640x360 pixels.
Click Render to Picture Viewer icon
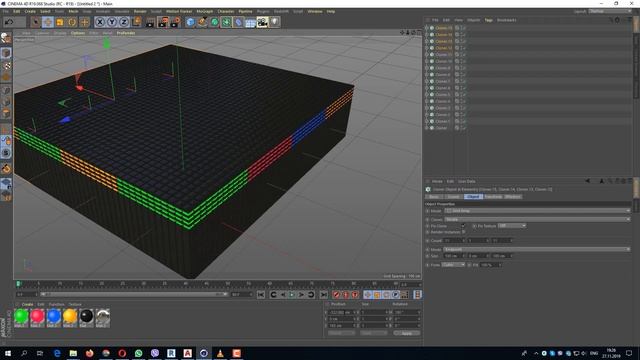pos(163,22)
